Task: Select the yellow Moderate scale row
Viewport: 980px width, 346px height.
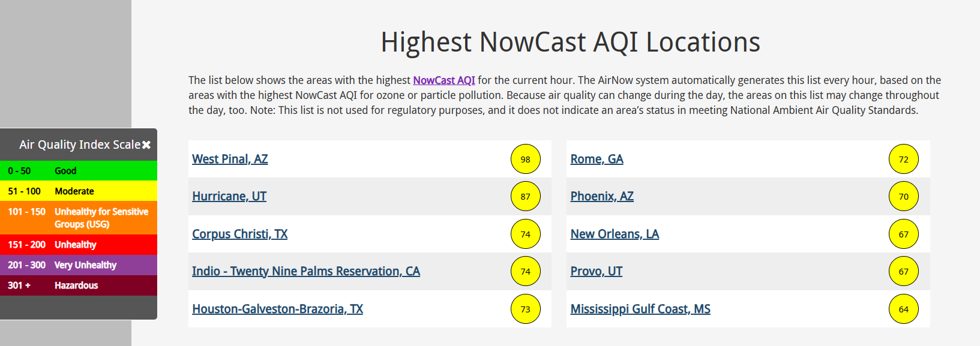Action: click(x=79, y=191)
